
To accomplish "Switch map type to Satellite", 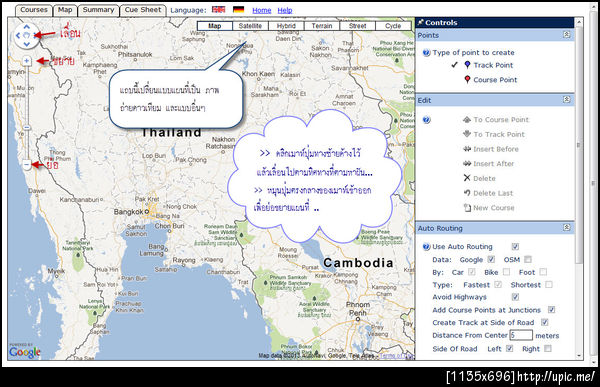I will pos(250,26).
